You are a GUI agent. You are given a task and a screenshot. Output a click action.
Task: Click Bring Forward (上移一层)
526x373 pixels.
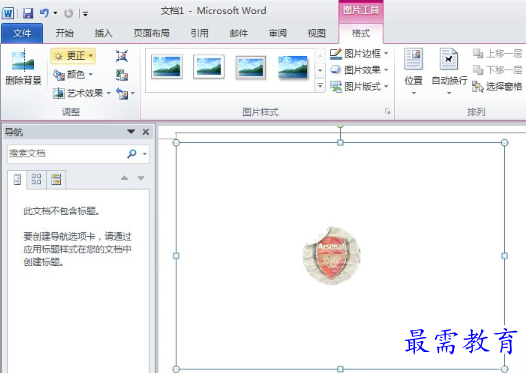click(497, 53)
